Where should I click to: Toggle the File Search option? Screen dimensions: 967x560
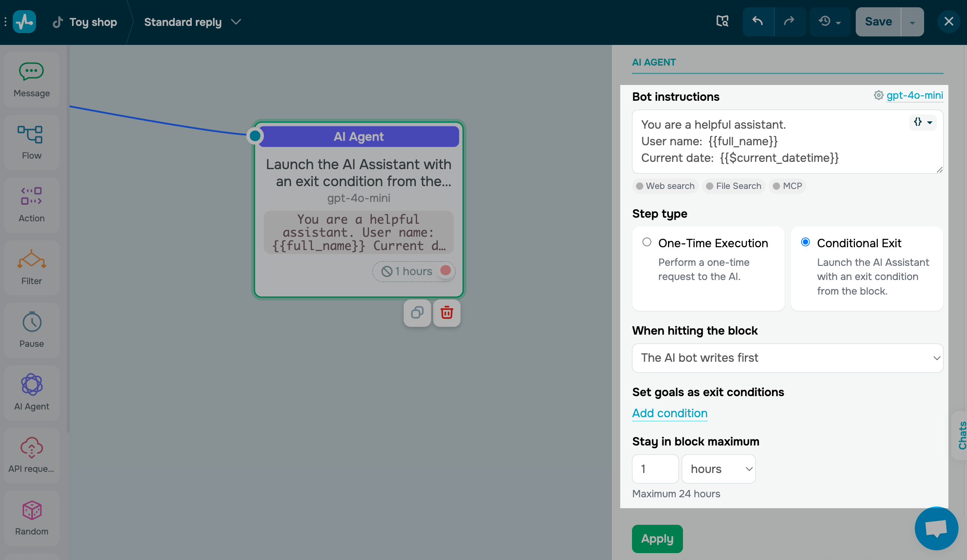click(x=734, y=186)
